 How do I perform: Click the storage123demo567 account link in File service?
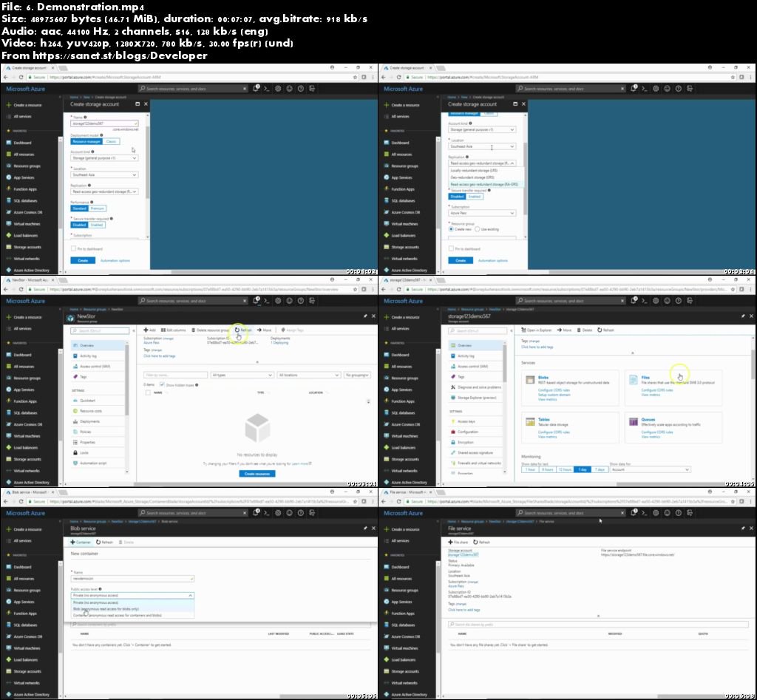point(463,554)
